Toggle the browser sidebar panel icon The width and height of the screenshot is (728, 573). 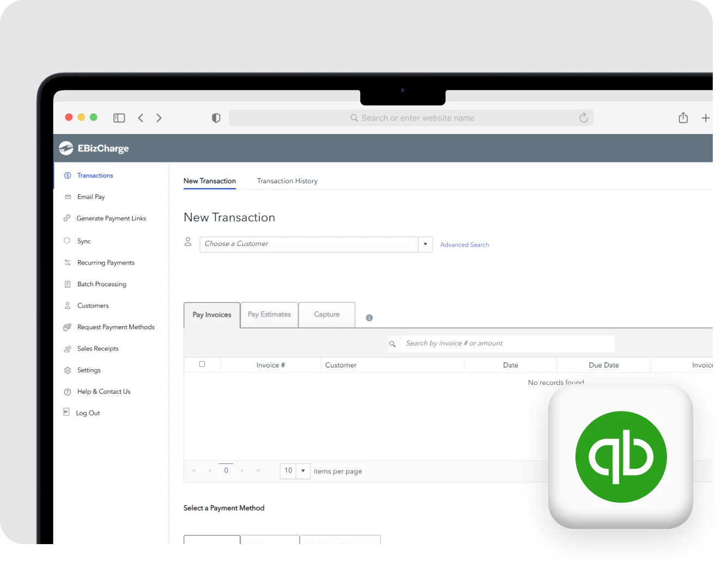[119, 118]
